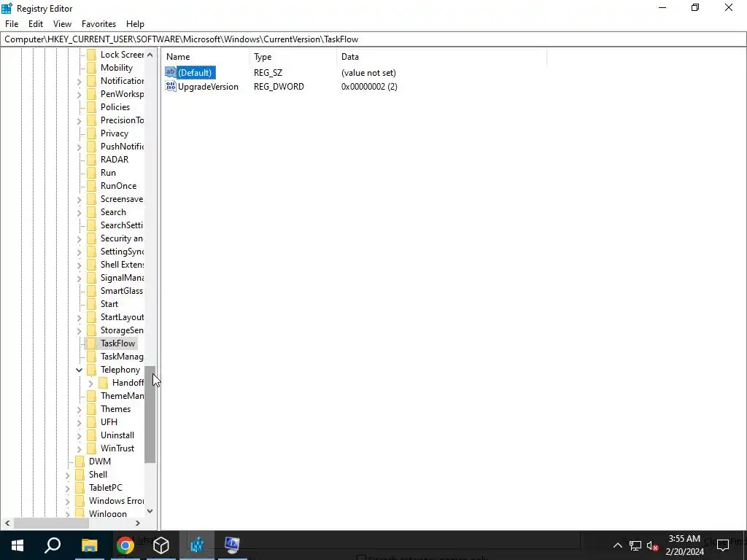Select the ThemeManager key folder icon
The image size is (747, 560).
pos(91,396)
